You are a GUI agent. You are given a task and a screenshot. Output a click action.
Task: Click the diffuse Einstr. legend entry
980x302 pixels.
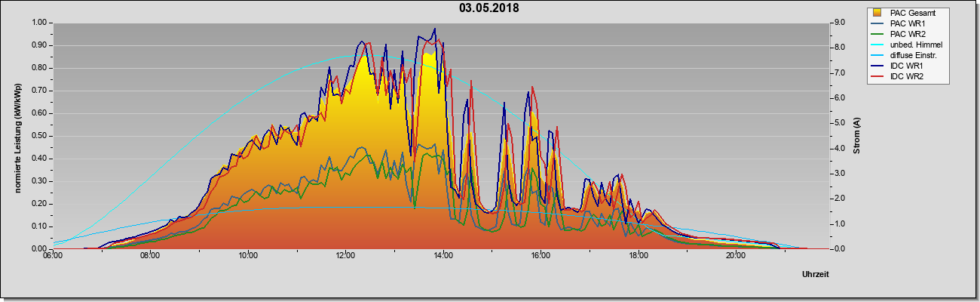908,55
